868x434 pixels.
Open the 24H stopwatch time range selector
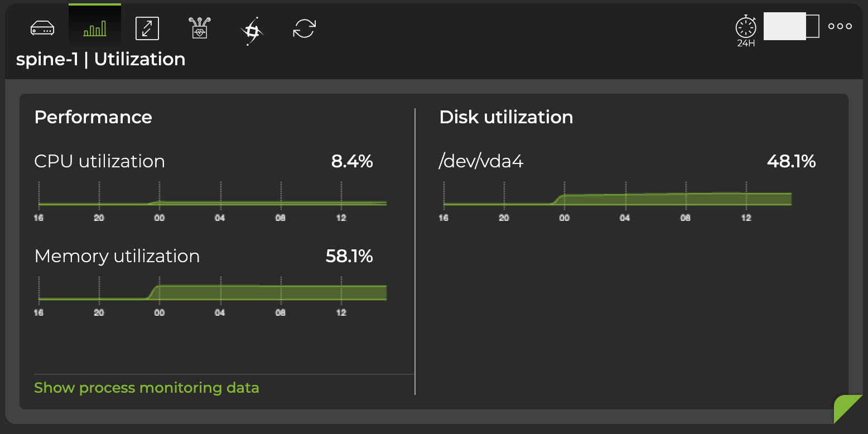click(746, 27)
